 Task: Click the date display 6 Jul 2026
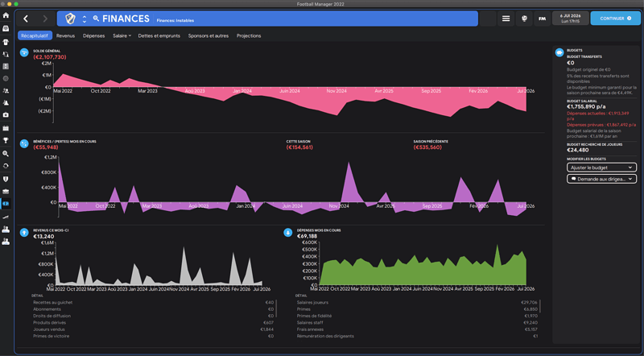572,18
